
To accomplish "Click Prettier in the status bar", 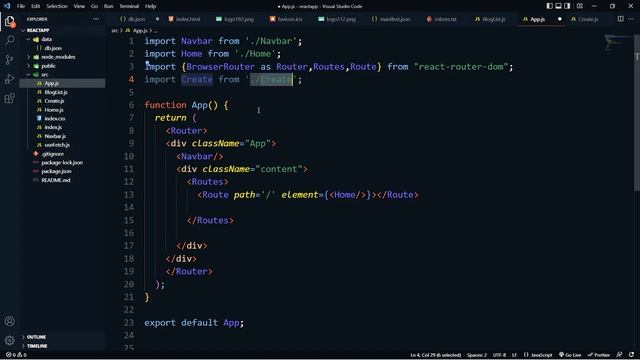I will pos(598,355).
